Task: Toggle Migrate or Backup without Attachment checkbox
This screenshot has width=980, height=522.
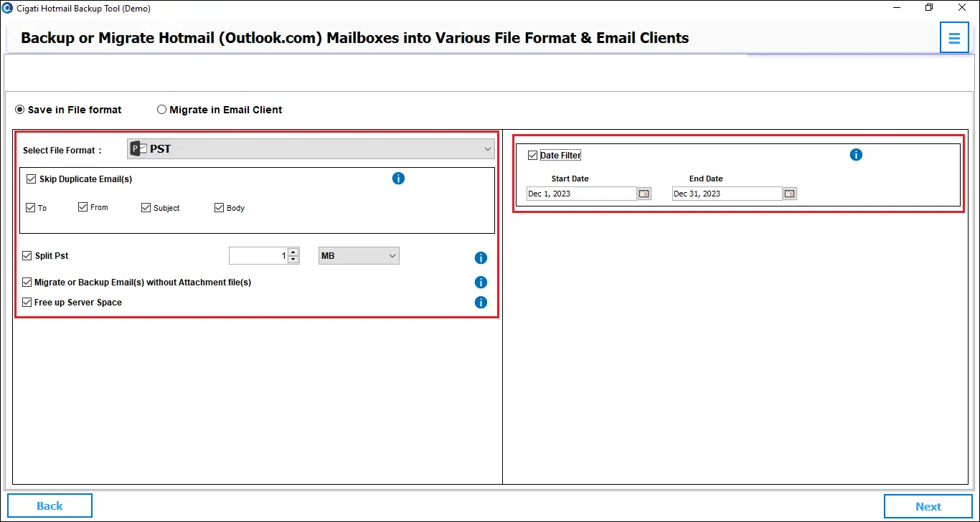Action: coord(27,283)
